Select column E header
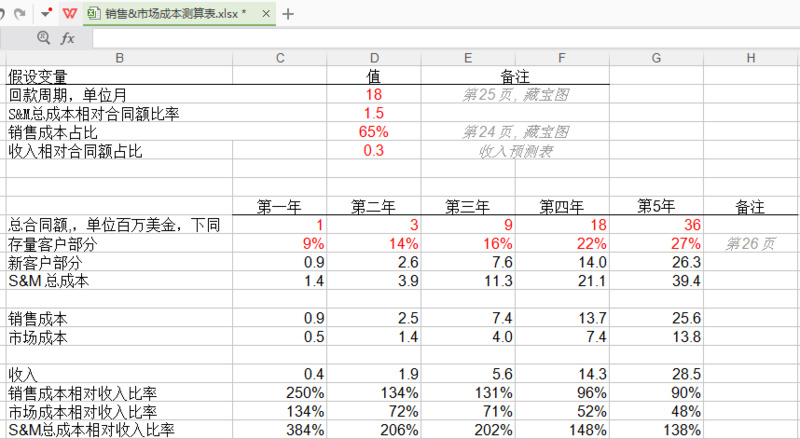Screen dimensions: 800x439 [468, 58]
